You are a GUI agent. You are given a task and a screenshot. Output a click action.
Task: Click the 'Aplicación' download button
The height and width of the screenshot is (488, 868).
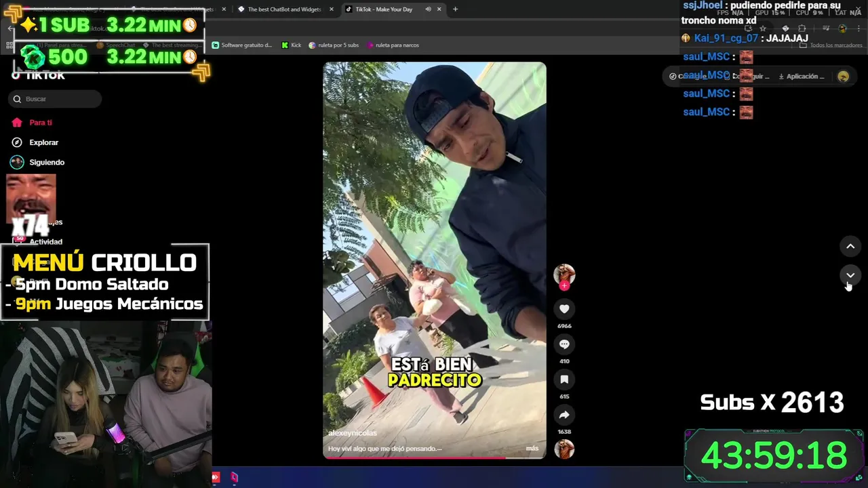[x=802, y=77]
